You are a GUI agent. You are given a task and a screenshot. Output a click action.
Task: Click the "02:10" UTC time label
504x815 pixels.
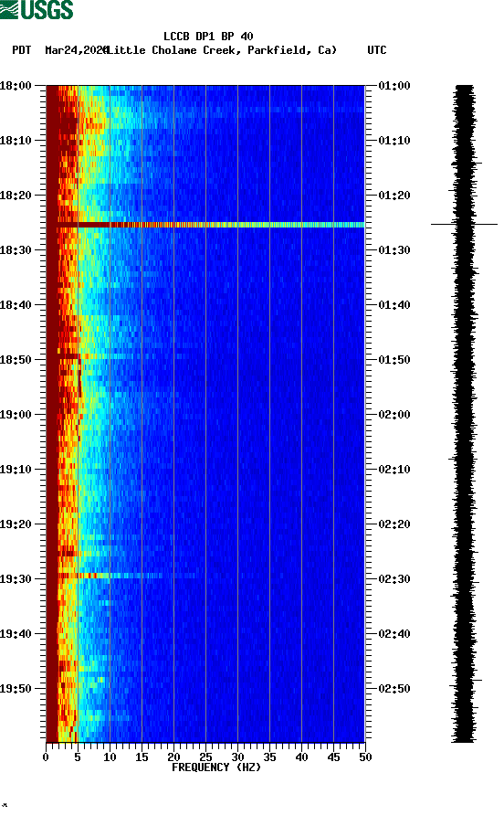point(394,470)
